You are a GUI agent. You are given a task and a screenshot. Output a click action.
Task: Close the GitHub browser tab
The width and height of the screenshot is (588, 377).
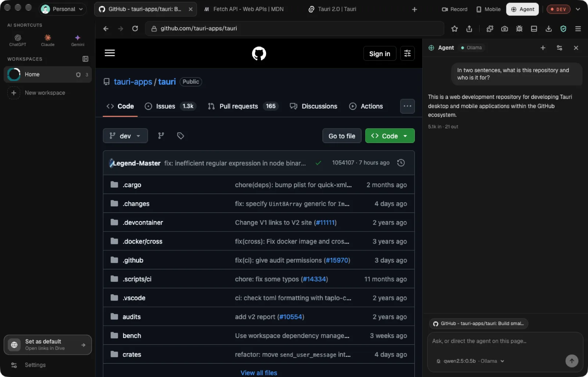[190, 9]
